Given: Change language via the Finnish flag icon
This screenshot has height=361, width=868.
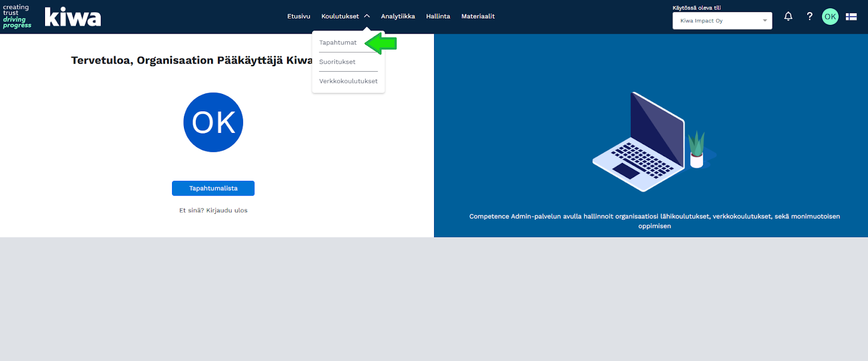Looking at the screenshot, I should (851, 17).
